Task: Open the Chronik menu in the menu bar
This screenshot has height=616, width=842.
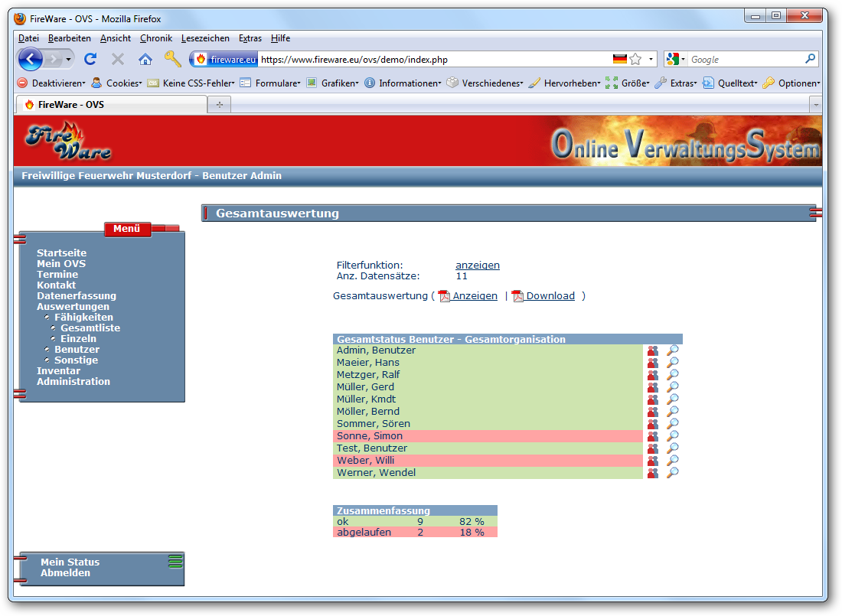Action: pyautogui.click(x=156, y=38)
